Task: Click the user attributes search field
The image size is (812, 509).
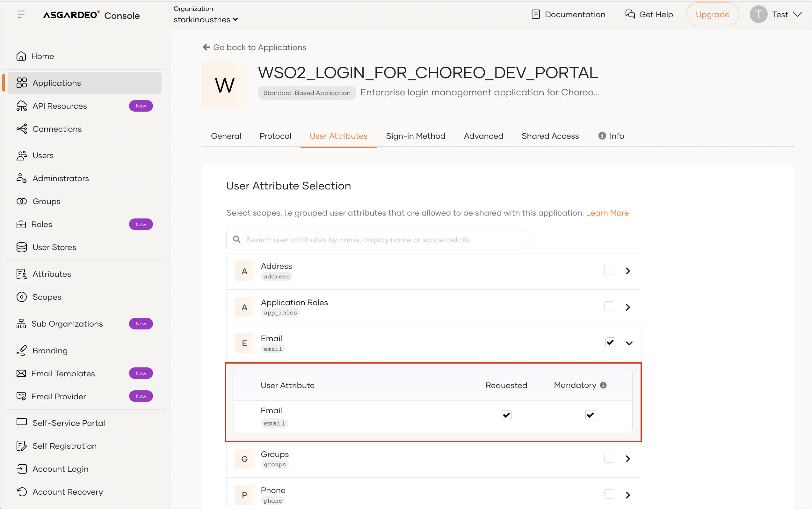Action: click(377, 240)
